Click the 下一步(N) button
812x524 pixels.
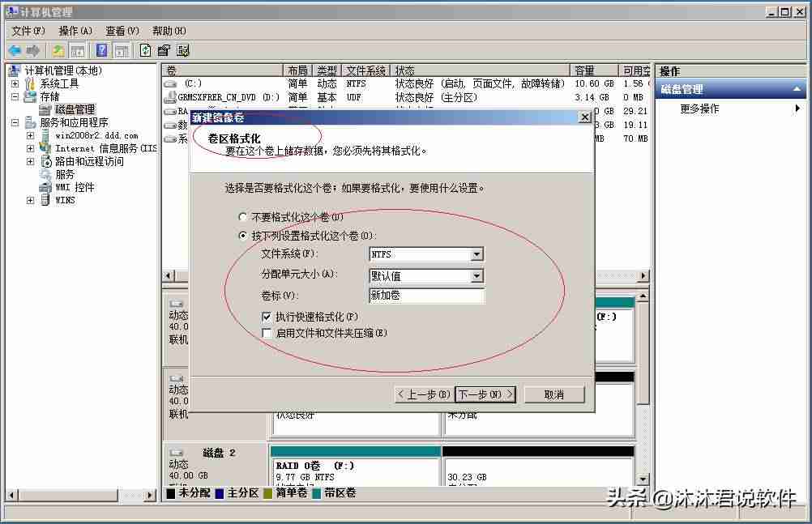coord(485,394)
